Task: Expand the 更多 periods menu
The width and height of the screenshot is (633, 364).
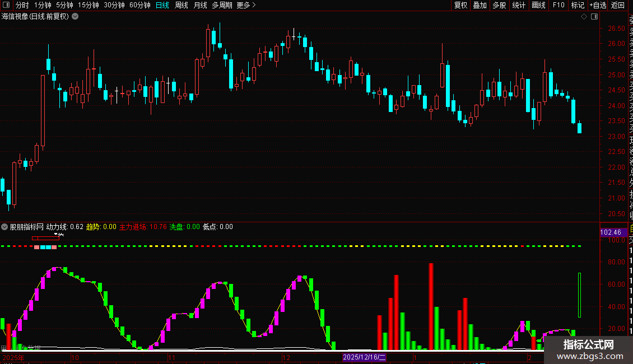Action: pyautogui.click(x=246, y=5)
